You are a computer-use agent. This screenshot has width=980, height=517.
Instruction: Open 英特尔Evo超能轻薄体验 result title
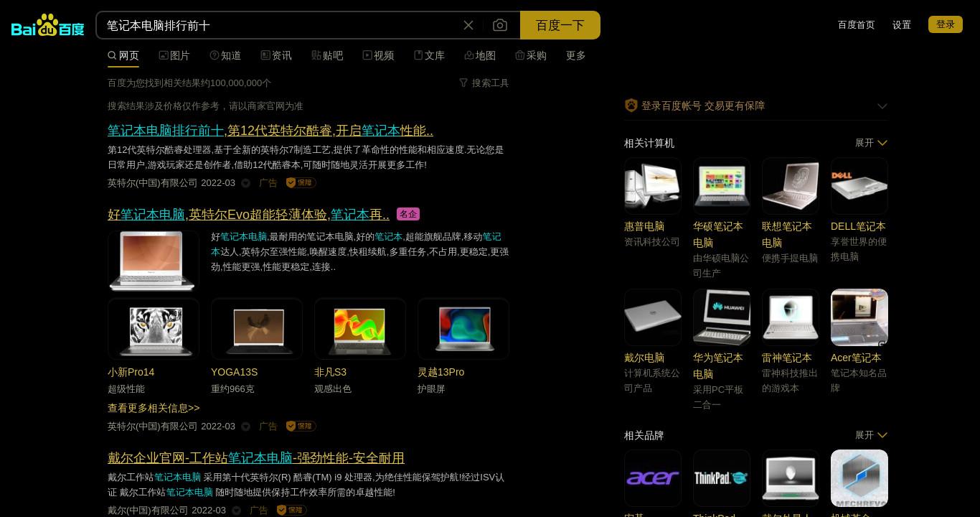(248, 214)
